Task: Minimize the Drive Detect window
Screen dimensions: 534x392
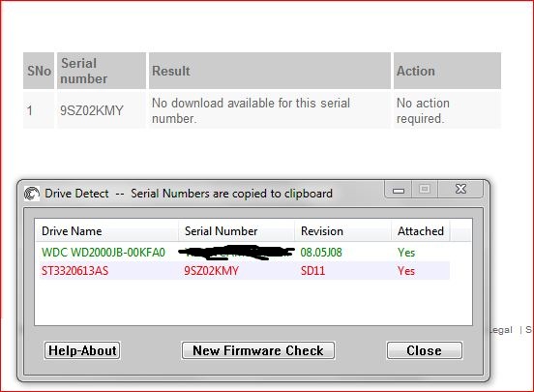Action: (x=399, y=189)
